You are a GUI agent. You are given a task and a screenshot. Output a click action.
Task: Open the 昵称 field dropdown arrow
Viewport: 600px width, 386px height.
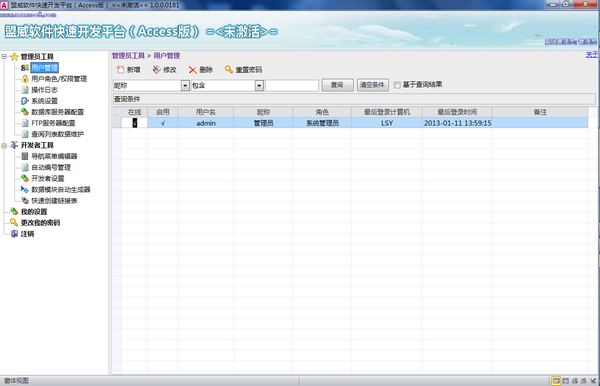(185, 85)
